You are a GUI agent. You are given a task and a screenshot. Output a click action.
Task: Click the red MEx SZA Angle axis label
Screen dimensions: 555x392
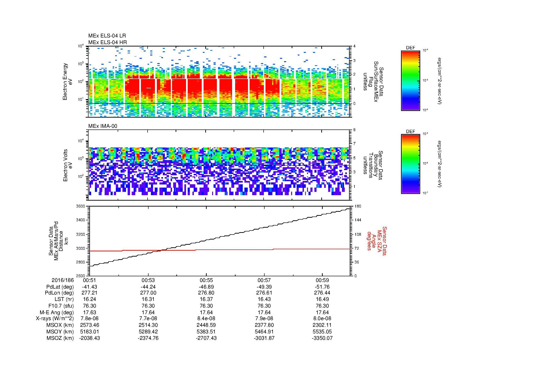click(377, 241)
